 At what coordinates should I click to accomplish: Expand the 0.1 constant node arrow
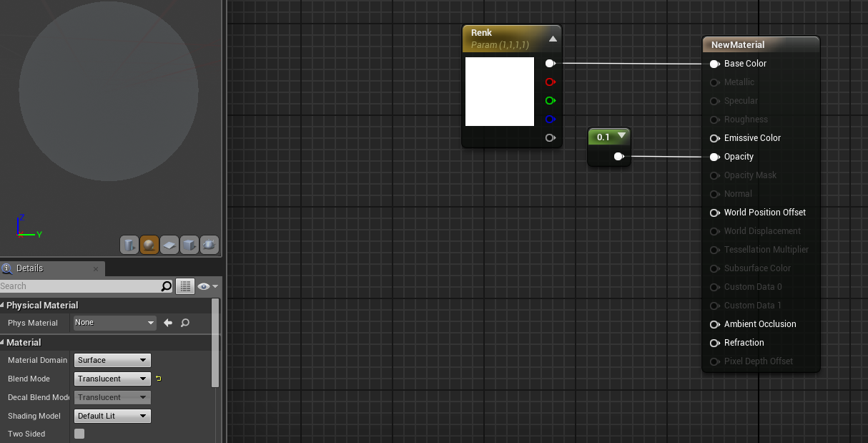621,136
